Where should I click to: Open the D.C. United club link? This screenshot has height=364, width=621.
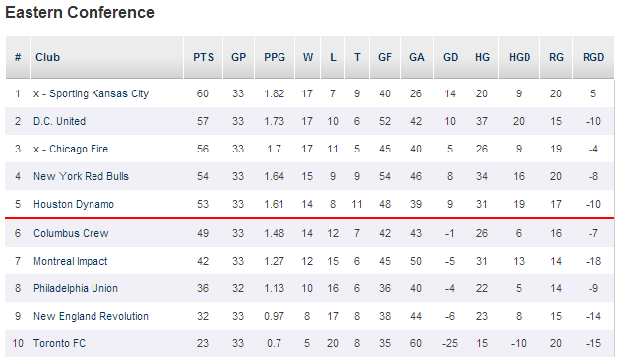click(x=59, y=121)
